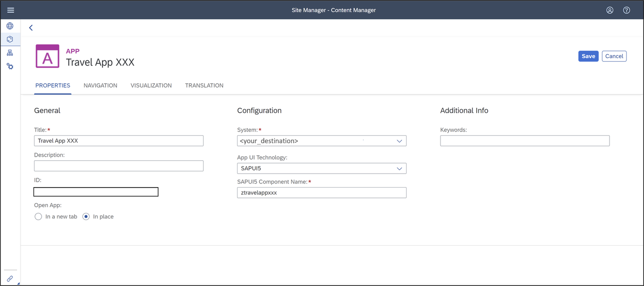Click the link icon at sidebar bottom
Screen dimensions: 644x286
(x=10, y=278)
